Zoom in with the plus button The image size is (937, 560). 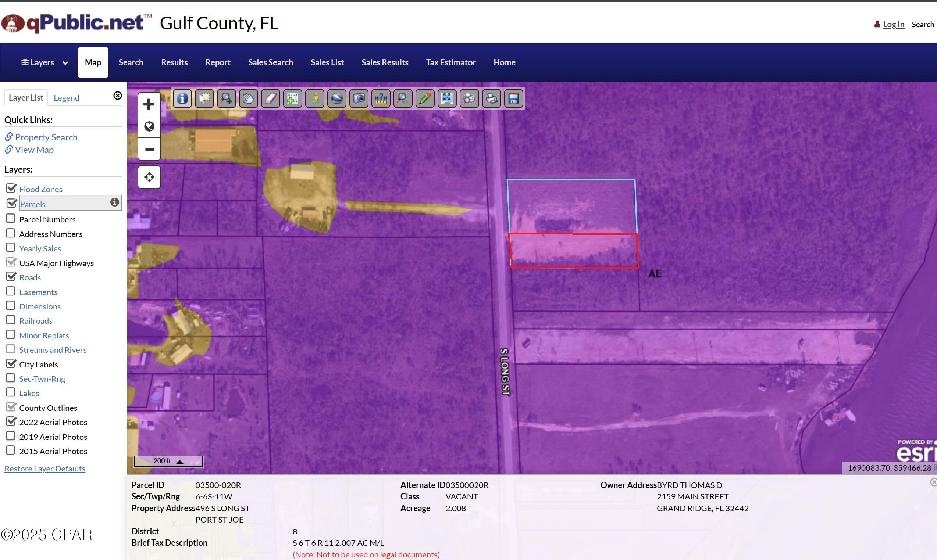tap(149, 104)
